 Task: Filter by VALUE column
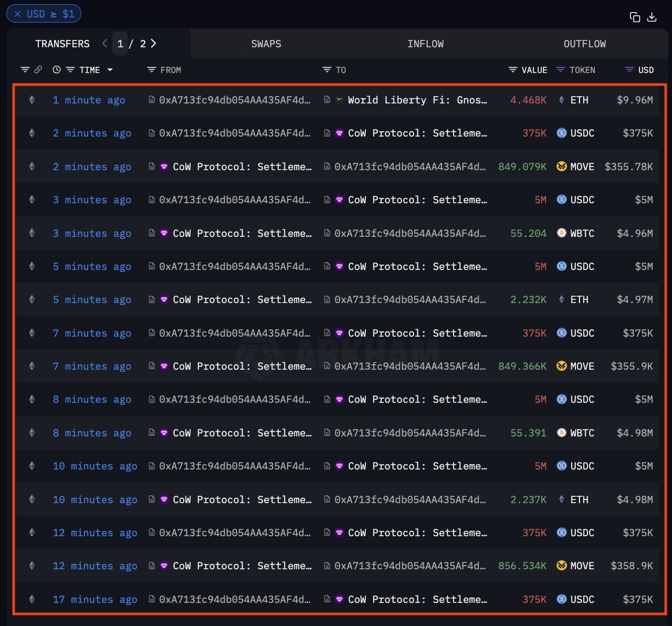tap(513, 70)
